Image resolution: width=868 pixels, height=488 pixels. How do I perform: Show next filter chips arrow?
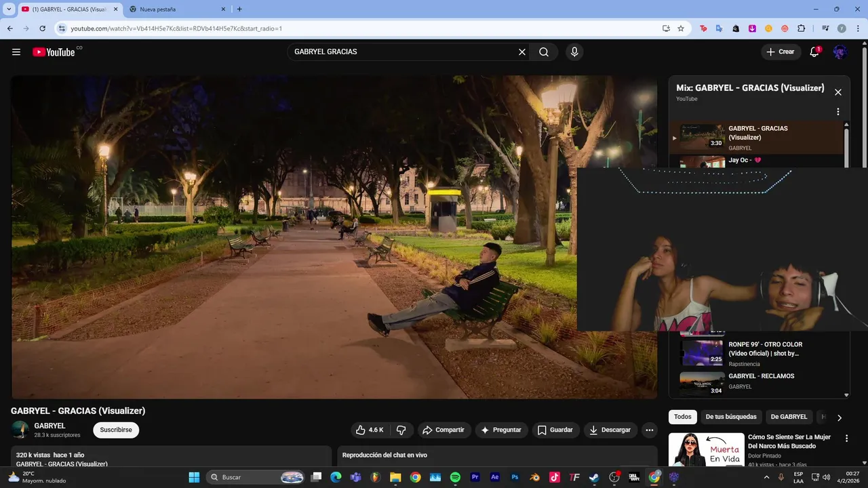pos(840,418)
